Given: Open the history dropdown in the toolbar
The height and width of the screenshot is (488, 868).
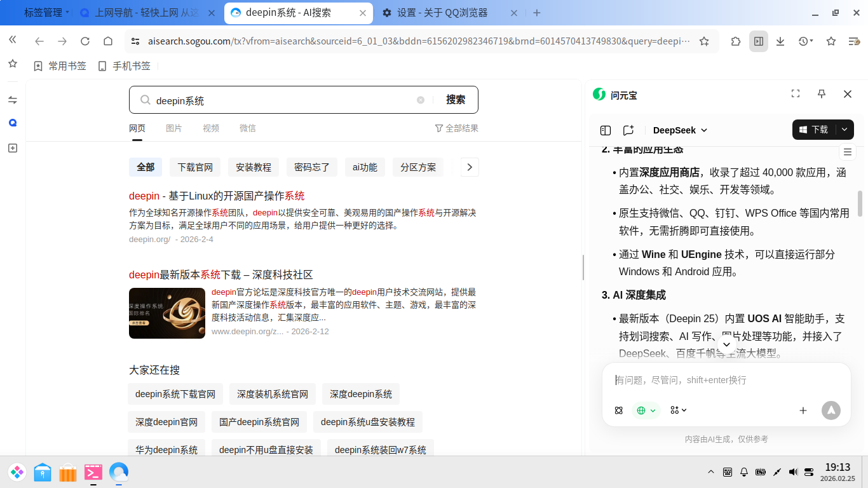Looking at the screenshot, I should pos(806,41).
